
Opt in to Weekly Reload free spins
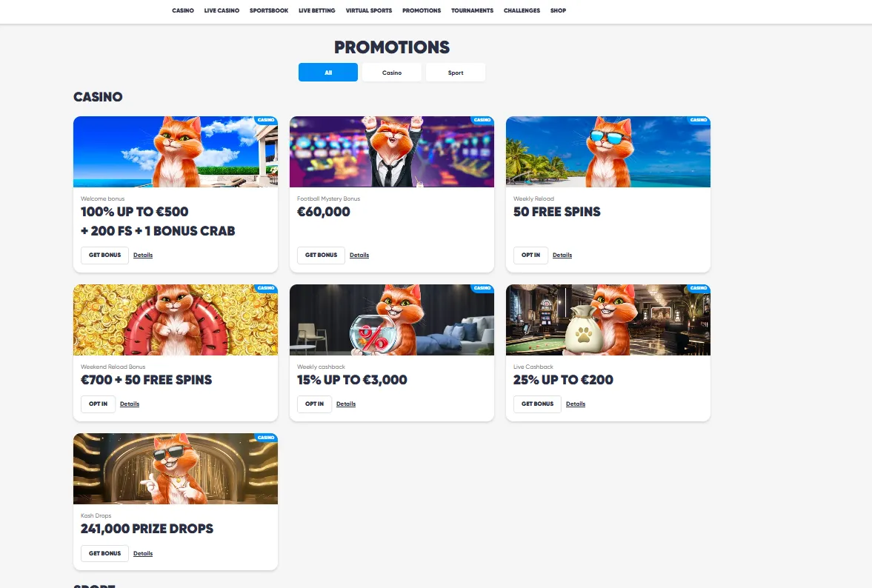[x=530, y=255]
